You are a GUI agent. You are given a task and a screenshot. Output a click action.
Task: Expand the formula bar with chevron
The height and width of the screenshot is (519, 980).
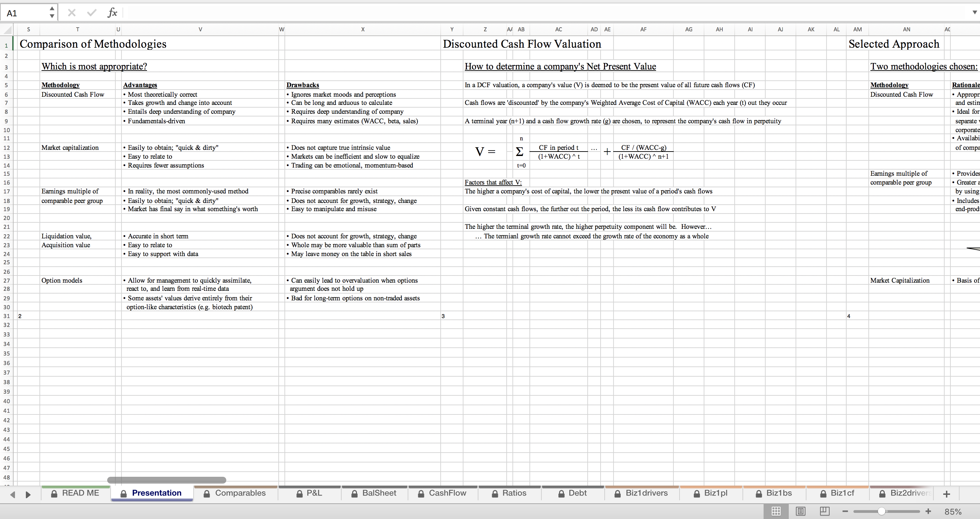click(x=974, y=13)
